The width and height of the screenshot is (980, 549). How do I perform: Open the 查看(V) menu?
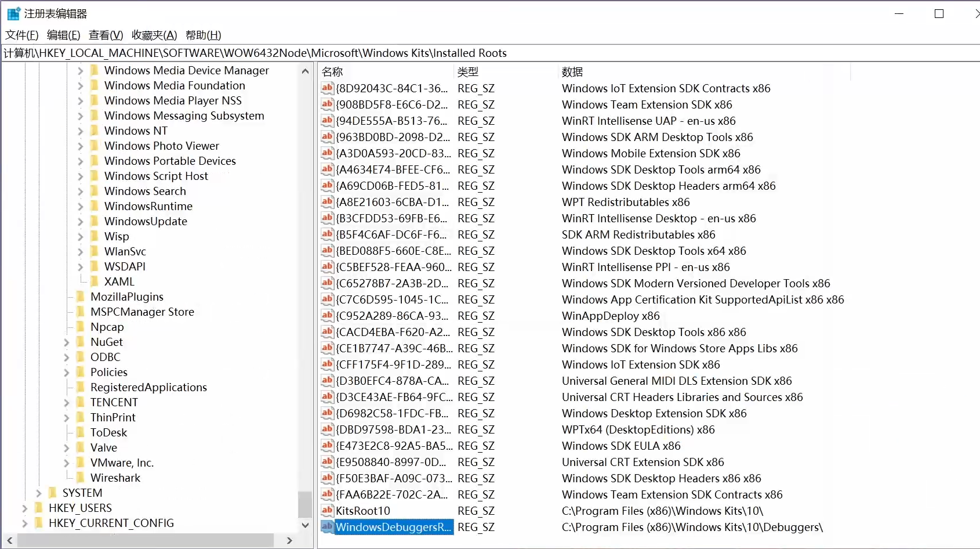click(x=106, y=35)
